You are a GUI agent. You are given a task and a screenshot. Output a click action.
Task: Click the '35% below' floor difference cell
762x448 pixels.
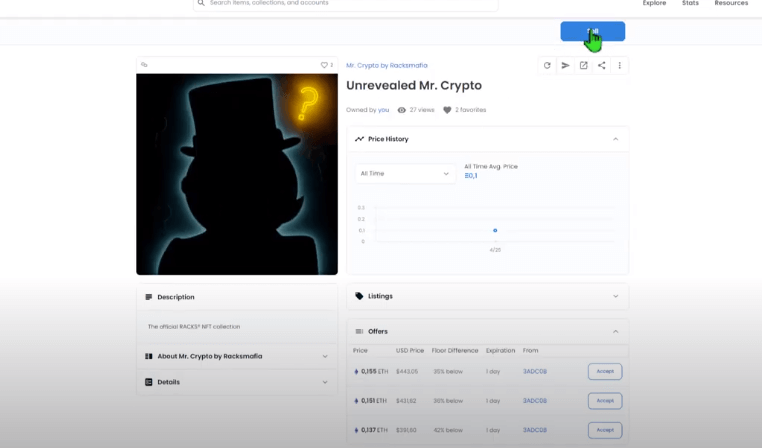pos(448,371)
